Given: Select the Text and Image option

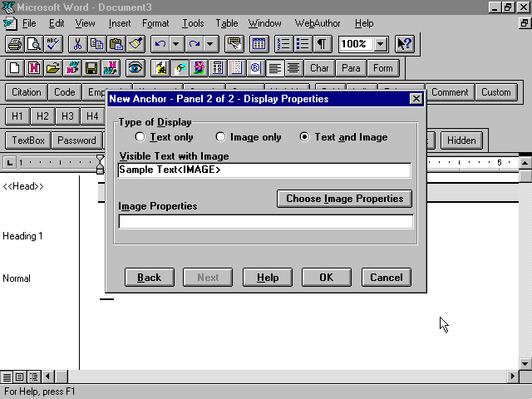Looking at the screenshot, I should coord(305,137).
